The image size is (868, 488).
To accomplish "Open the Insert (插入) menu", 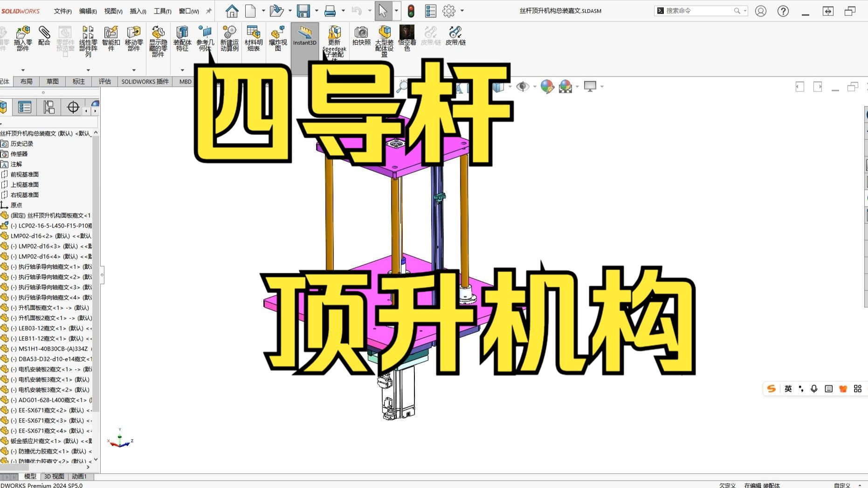I will pyautogui.click(x=138, y=11).
